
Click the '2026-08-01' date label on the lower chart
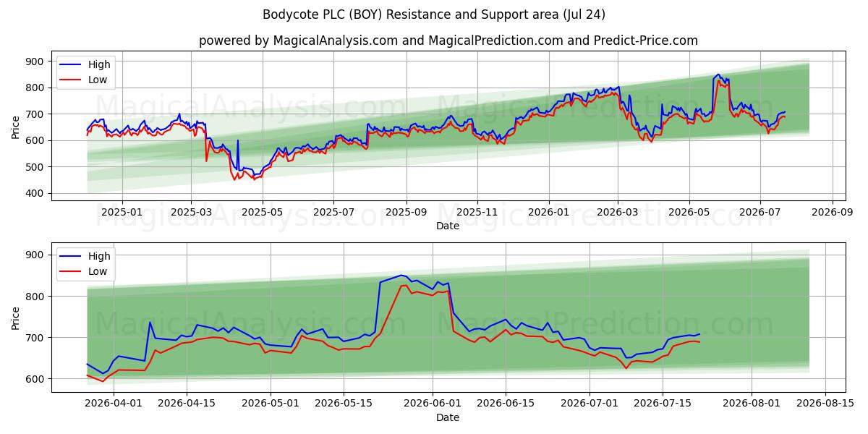pos(751,404)
